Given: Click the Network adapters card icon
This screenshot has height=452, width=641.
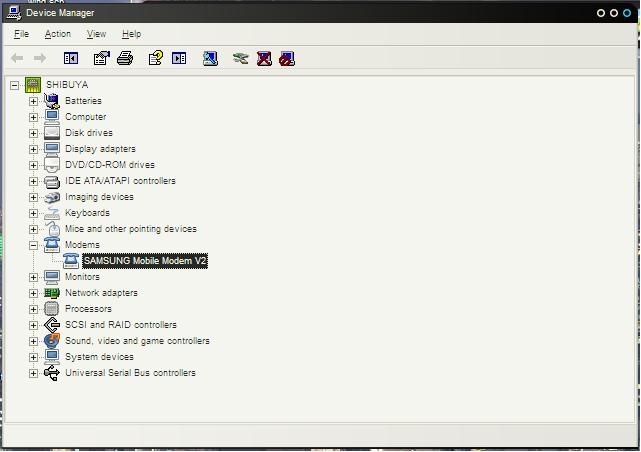Looking at the screenshot, I should pos(52,293).
